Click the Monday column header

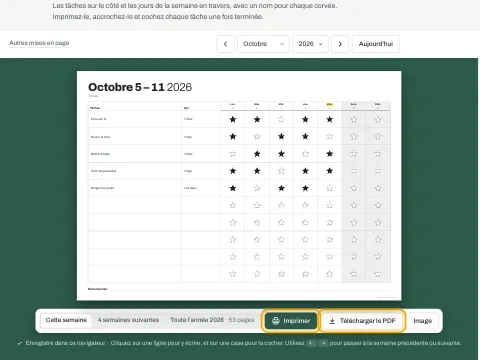[233, 106]
